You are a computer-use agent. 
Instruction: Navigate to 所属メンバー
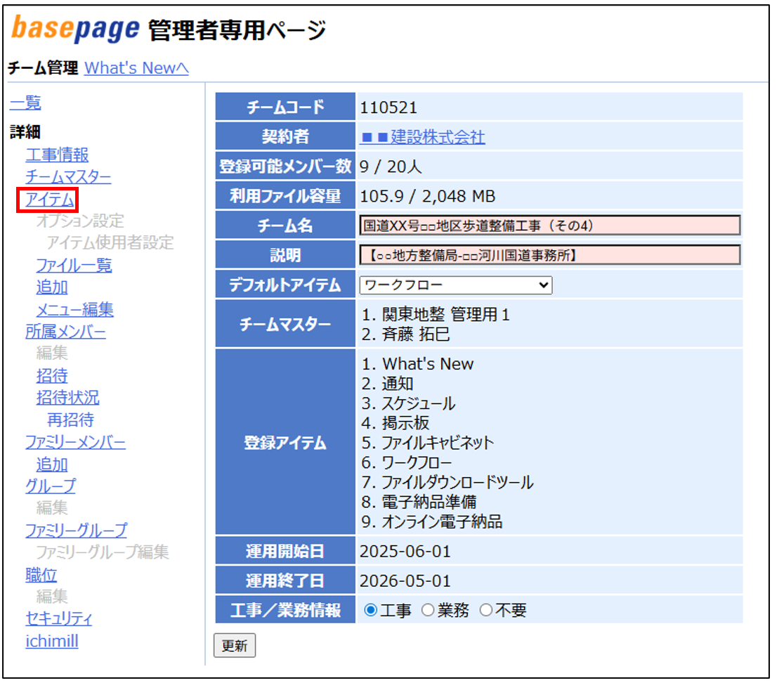click(x=65, y=331)
